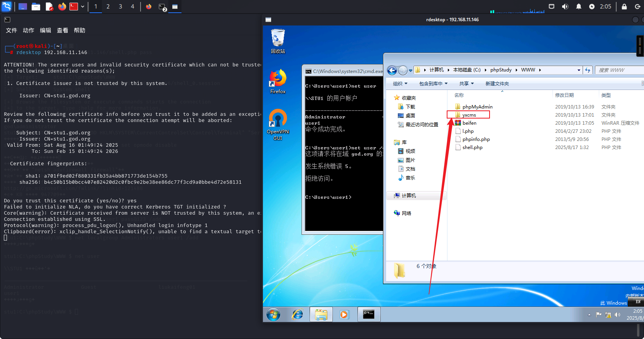Select the phpinfo.php file
Image resolution: width=644 pixels, height=339 pixels.
click(473, 139)
